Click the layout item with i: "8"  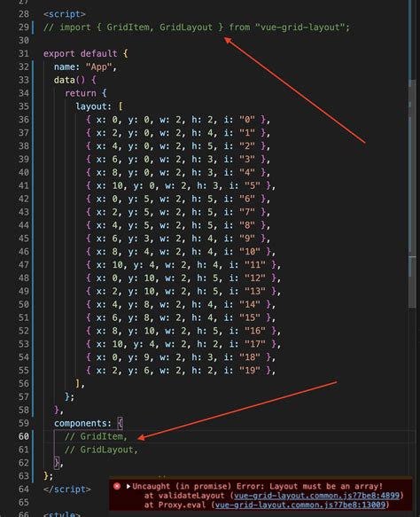point(178,225)
